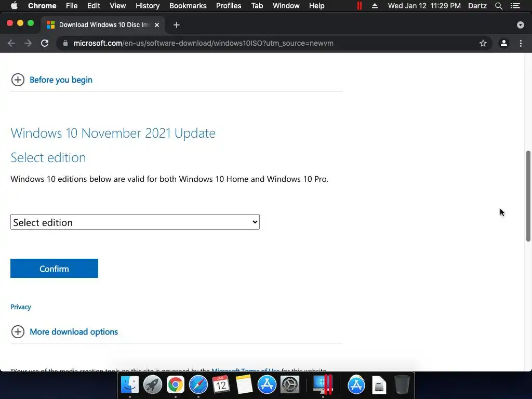Open the Bookmarks menu
This screenshot has width=532, height=399.
tap(188, 6)
